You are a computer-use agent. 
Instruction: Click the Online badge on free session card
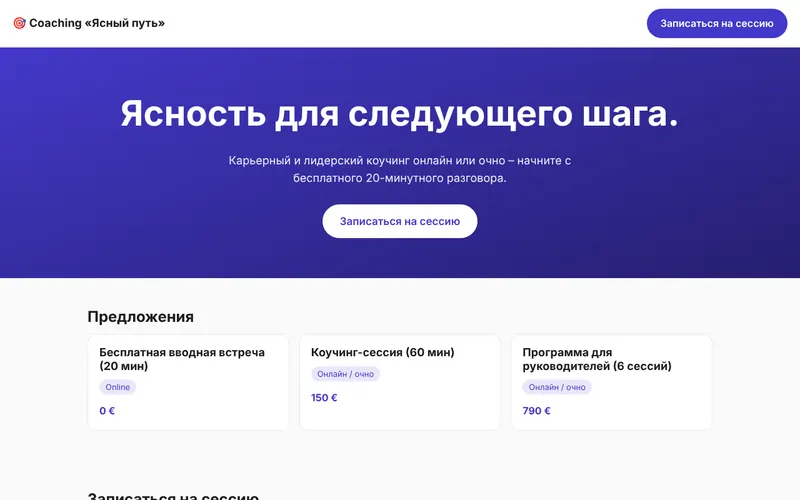(x=117, y=387)
